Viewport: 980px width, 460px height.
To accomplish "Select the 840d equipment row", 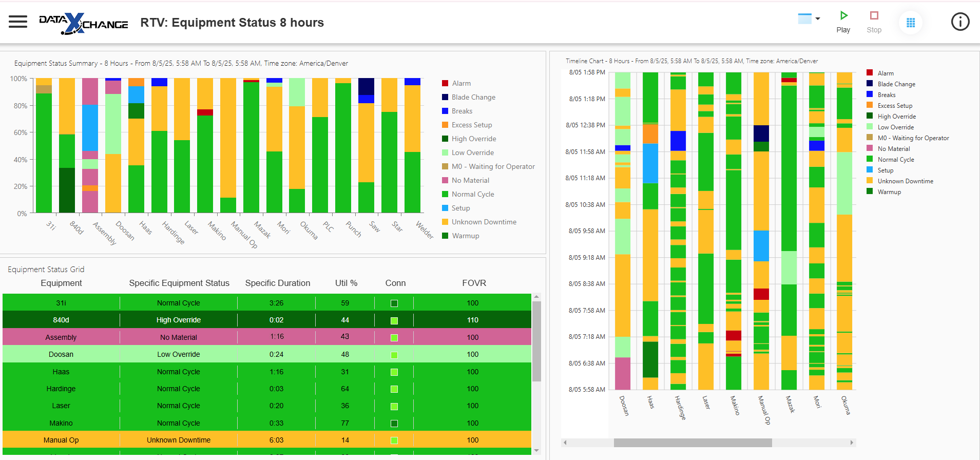I will tap(61, 320).
